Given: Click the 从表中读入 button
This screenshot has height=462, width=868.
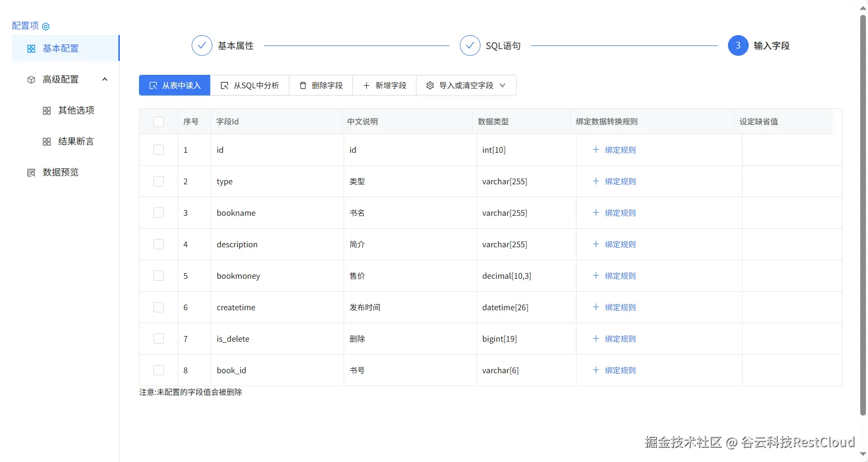Looking at the screenshot, I should [175, 86].
